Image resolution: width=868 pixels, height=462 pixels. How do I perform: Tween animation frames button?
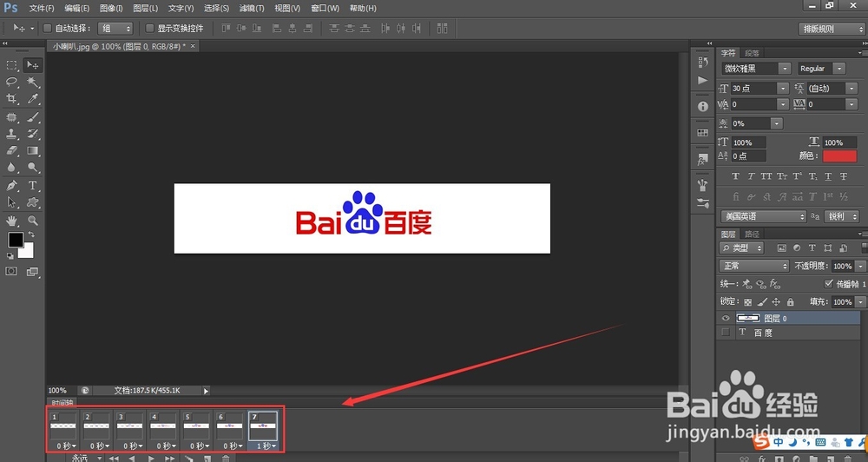(188, 459)
